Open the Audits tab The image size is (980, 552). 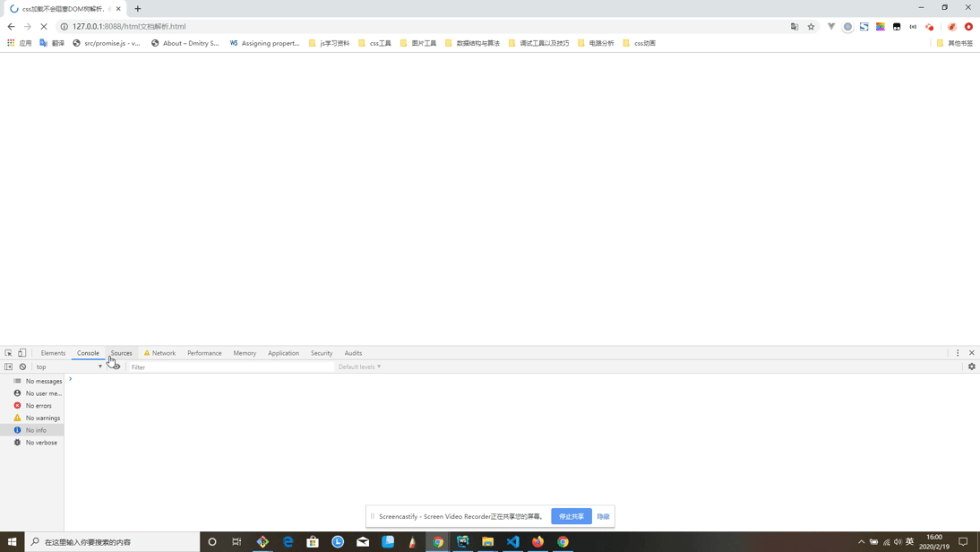pyautogui.click(x=353, y=353)
